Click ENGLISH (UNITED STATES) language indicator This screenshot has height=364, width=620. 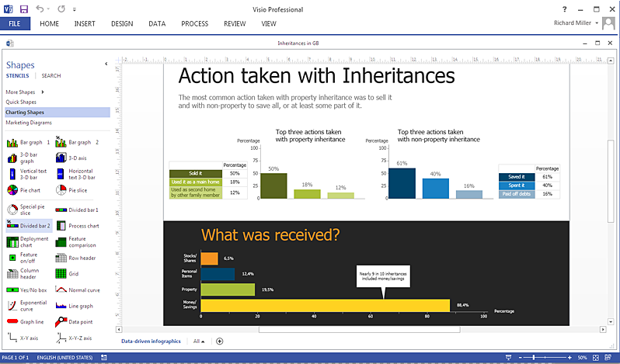64,357
